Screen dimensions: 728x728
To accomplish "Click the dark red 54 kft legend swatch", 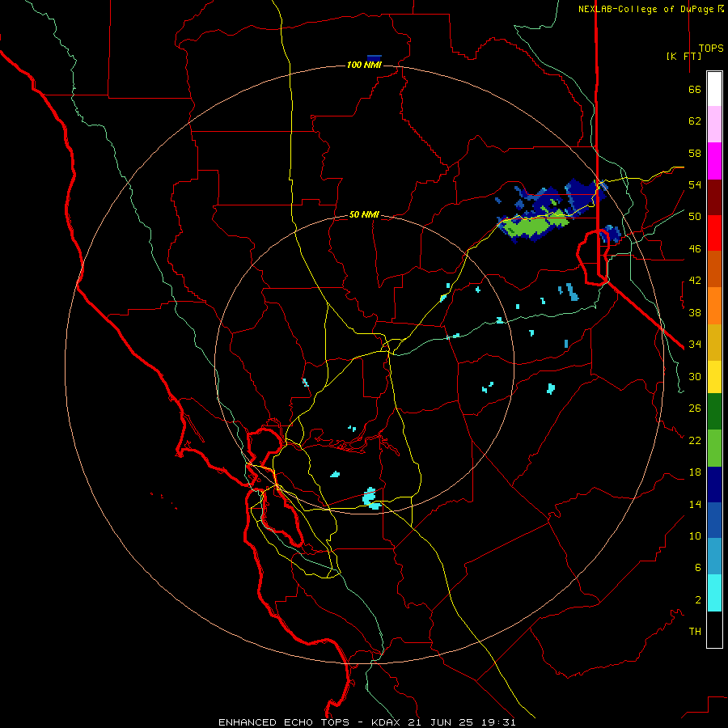I will 714,197.
